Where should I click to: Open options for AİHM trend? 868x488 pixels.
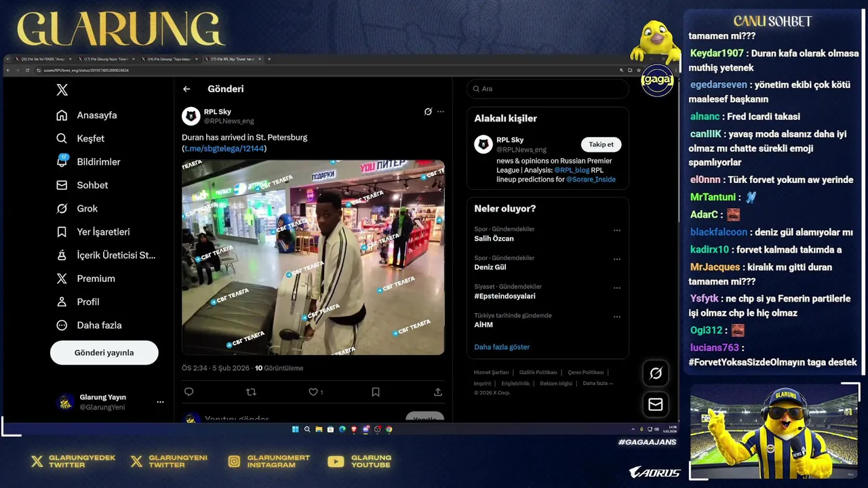617,317
